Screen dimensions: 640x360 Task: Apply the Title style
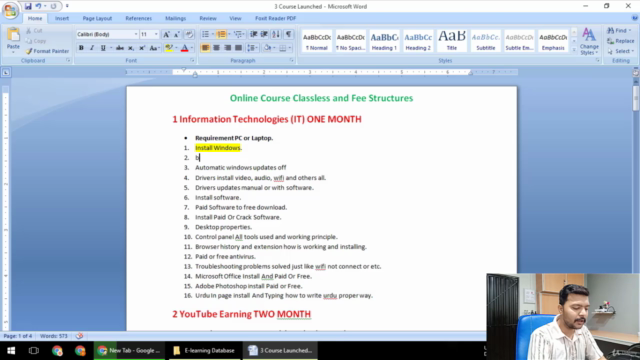pyautogui.click(x=452, y=41)
